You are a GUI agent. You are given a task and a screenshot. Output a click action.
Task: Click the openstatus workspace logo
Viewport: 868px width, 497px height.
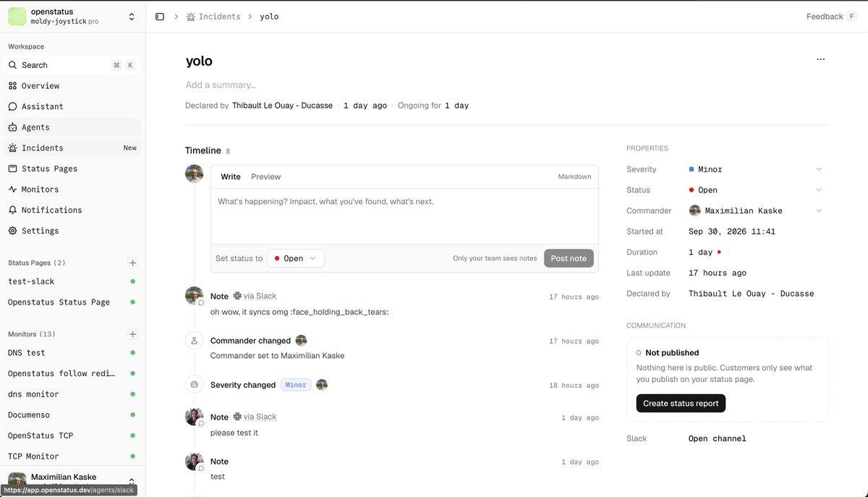click(17, 16)
